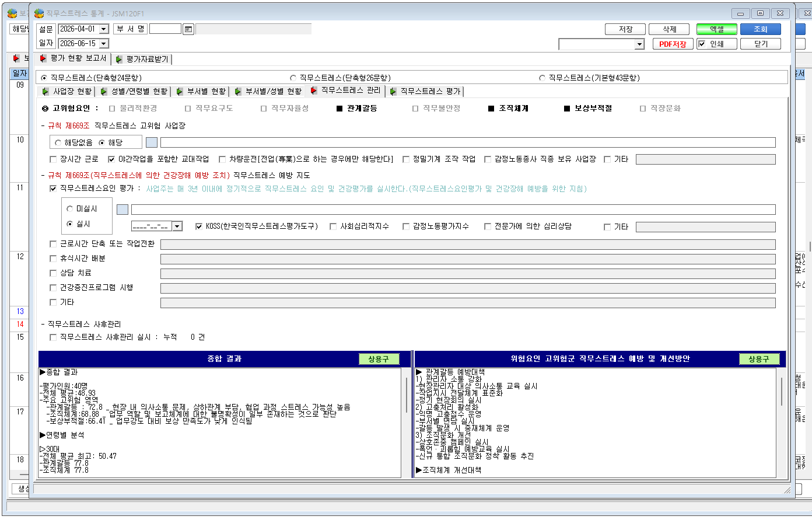Open the 설문 start date dropdown

click(104, 29)
